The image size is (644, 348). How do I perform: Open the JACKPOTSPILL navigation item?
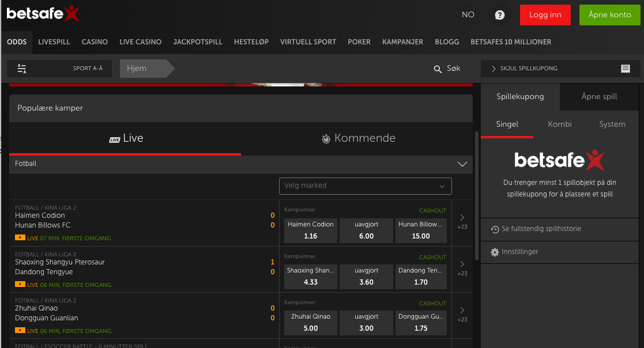click(x=198, y=42)
